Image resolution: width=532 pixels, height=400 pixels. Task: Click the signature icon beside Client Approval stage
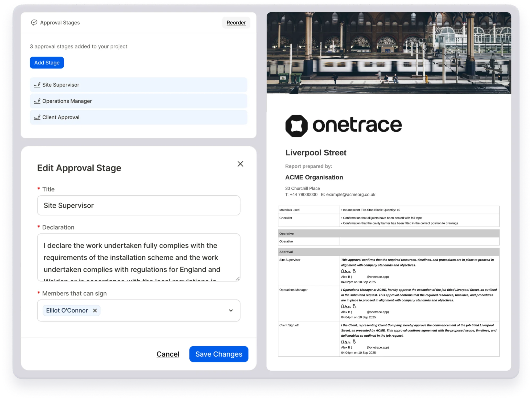[x=37, y=117]
